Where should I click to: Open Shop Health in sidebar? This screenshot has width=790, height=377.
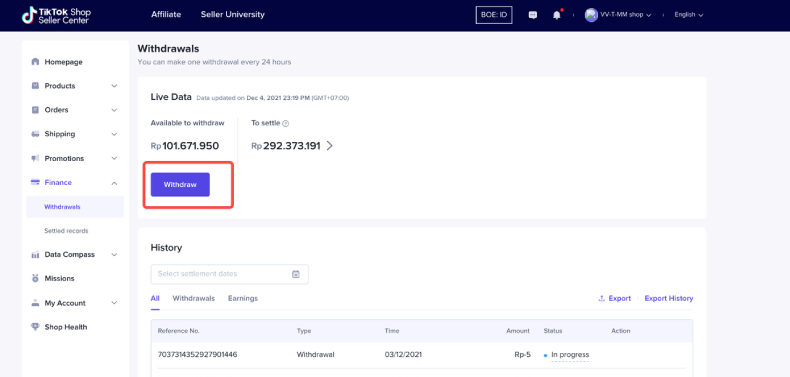65,327
